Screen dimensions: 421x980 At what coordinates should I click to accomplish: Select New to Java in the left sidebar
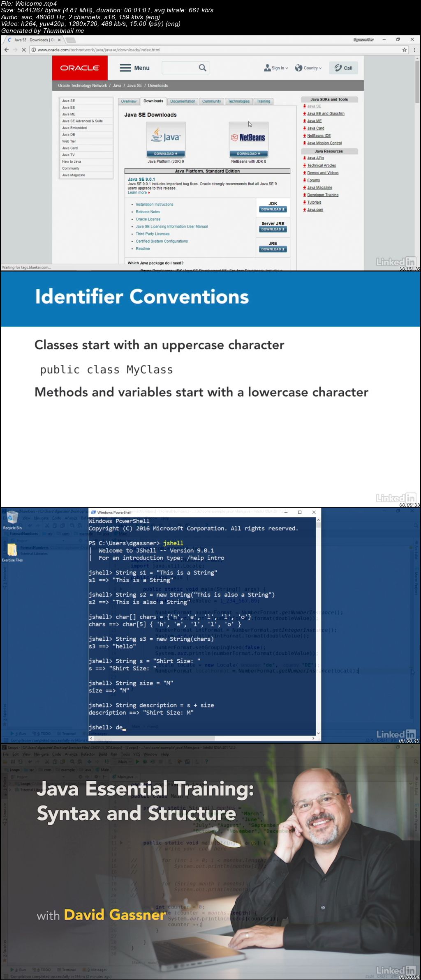point(86,161)
